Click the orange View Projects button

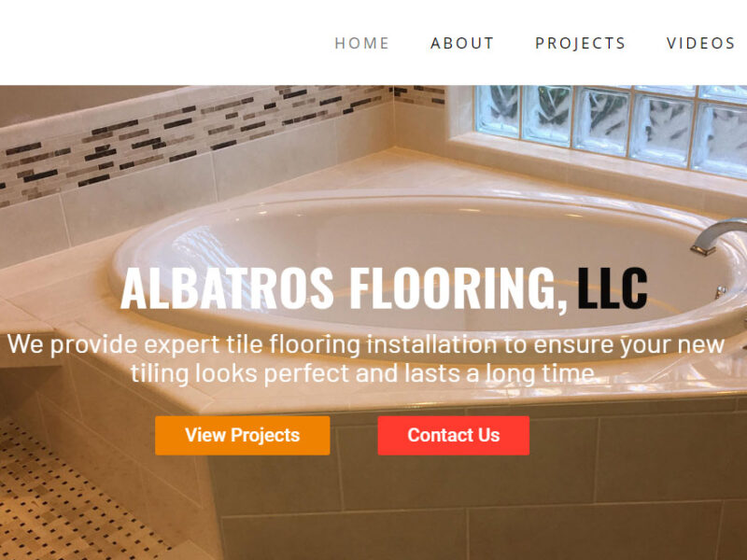coord(242,435)
